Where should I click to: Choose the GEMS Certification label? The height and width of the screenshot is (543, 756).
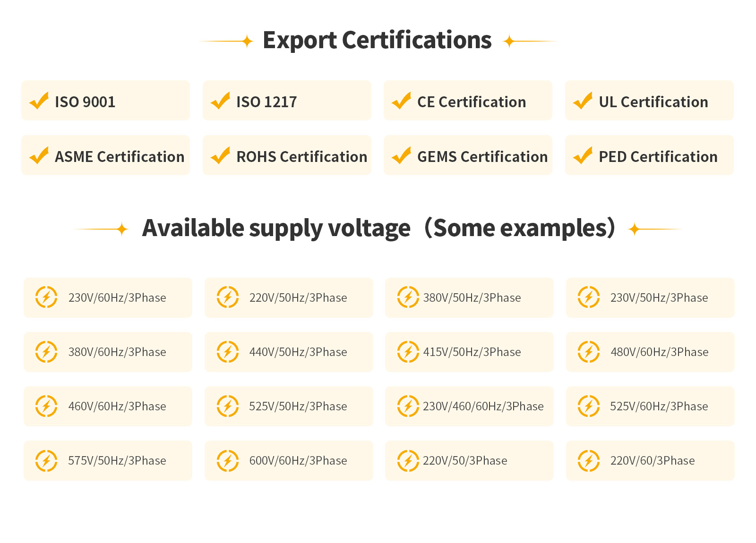pyautogui.click(x=482, y=157)
